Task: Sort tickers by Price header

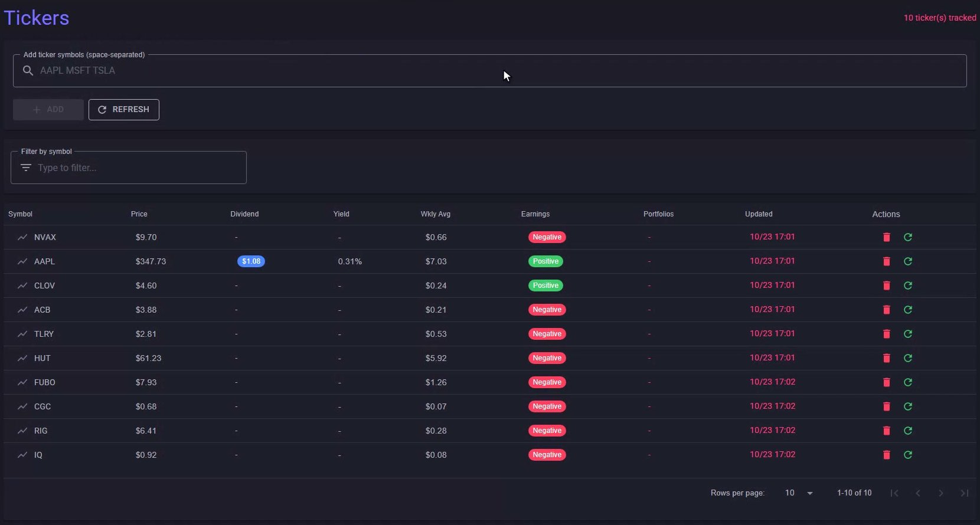Action: [x=139, y=214]
